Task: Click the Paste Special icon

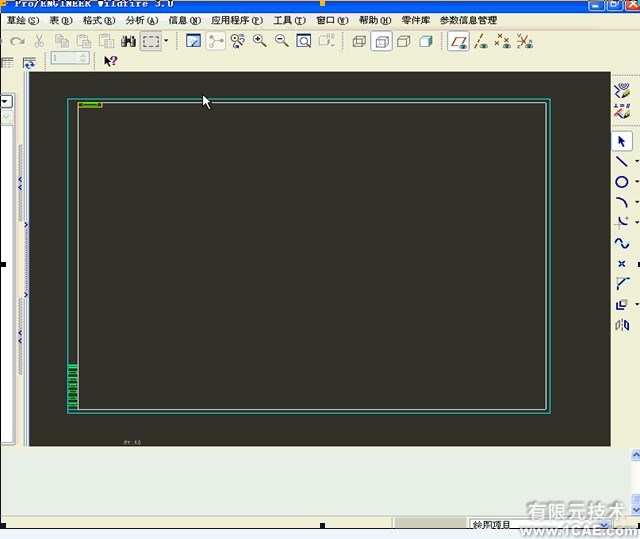Action: (x=106, y=41)
